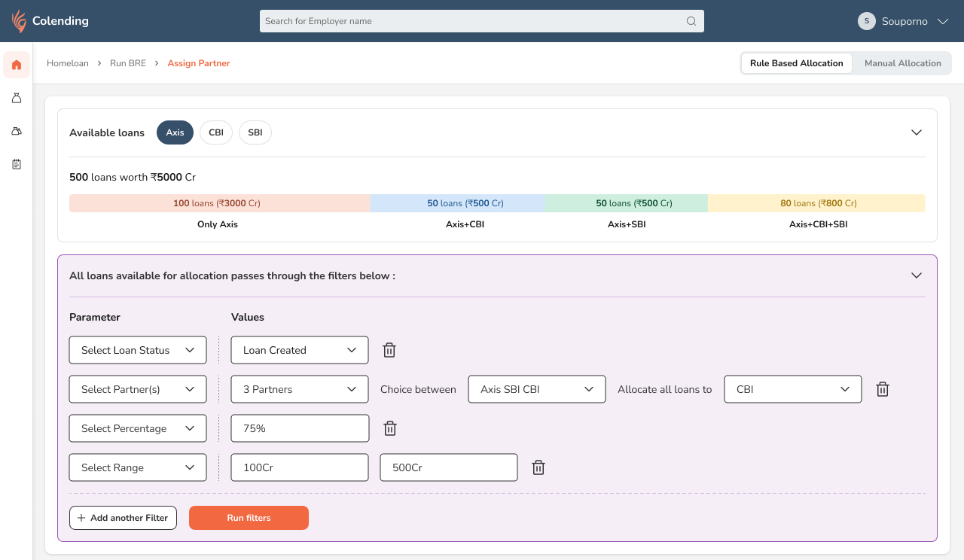Switch to Rule Based Allocation
The width and height of the screenshot is (964, 560).
tap(797, 63)
